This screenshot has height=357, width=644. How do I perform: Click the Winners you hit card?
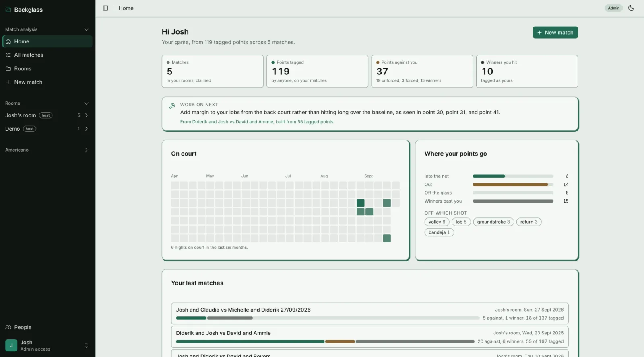tap(527, 71)
